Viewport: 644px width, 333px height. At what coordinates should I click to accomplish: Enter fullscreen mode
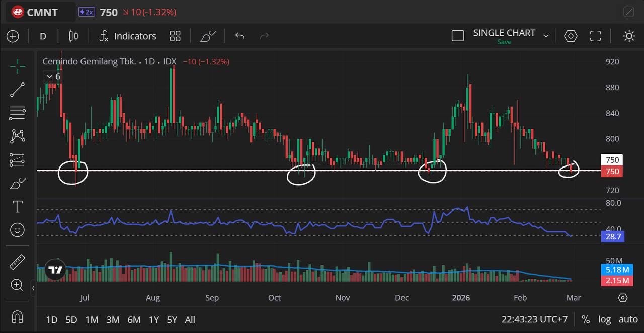point(596,36)
